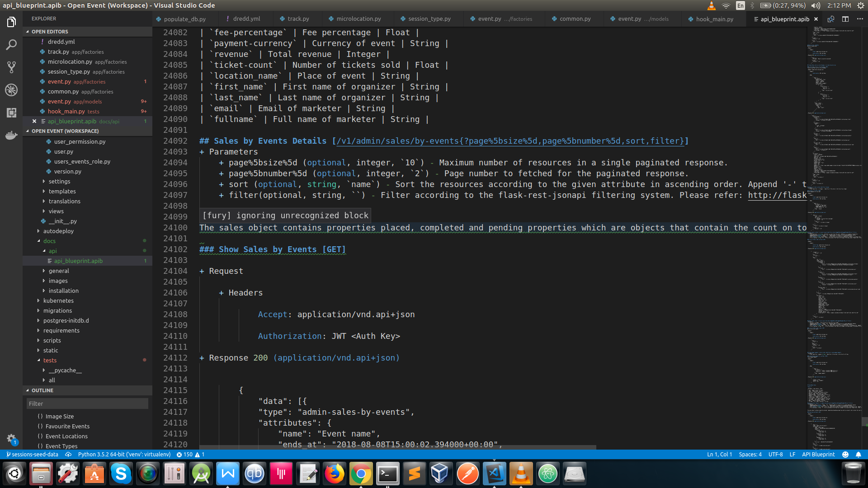Open the Extensions view icon
868x488 pixels.
11,113
